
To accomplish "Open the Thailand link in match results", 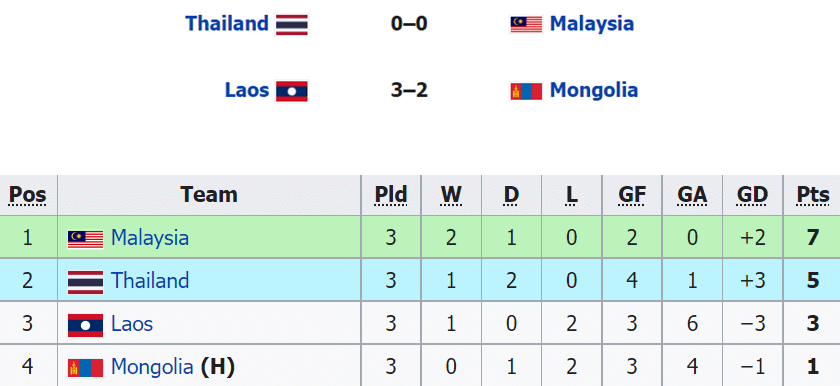I will click(227, 24).
